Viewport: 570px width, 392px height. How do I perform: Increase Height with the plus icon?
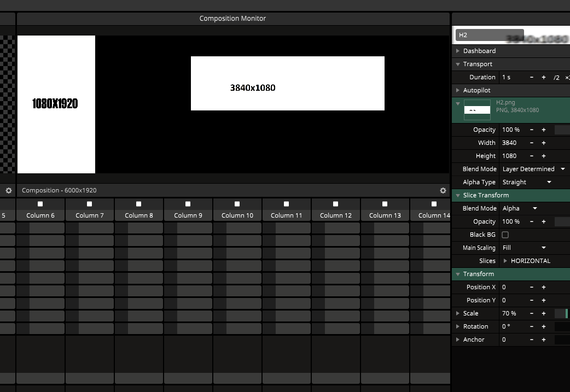click(x=543, y=156)
